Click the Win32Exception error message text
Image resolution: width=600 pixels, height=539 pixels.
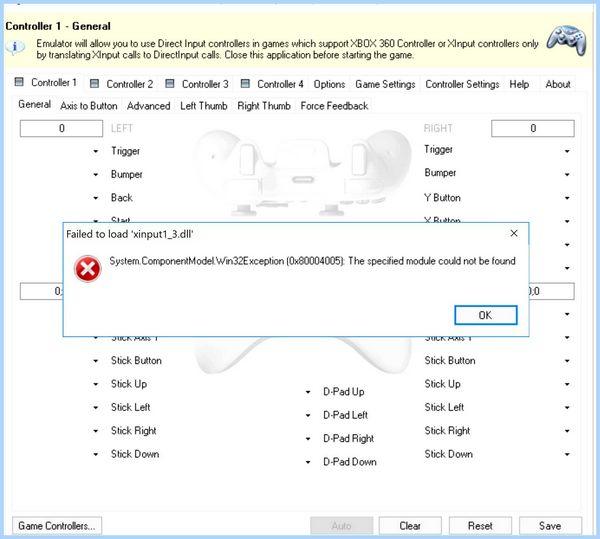pyautogui.click(x=312, y=261)
